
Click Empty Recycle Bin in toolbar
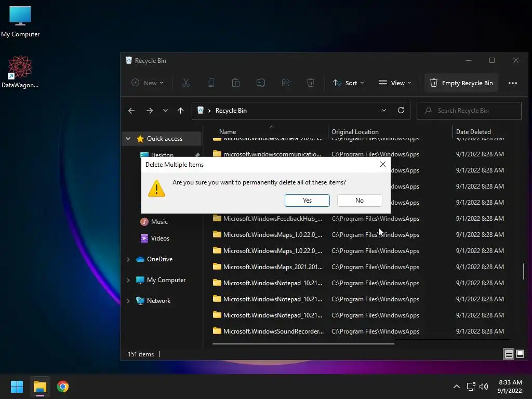pos(461,83)
